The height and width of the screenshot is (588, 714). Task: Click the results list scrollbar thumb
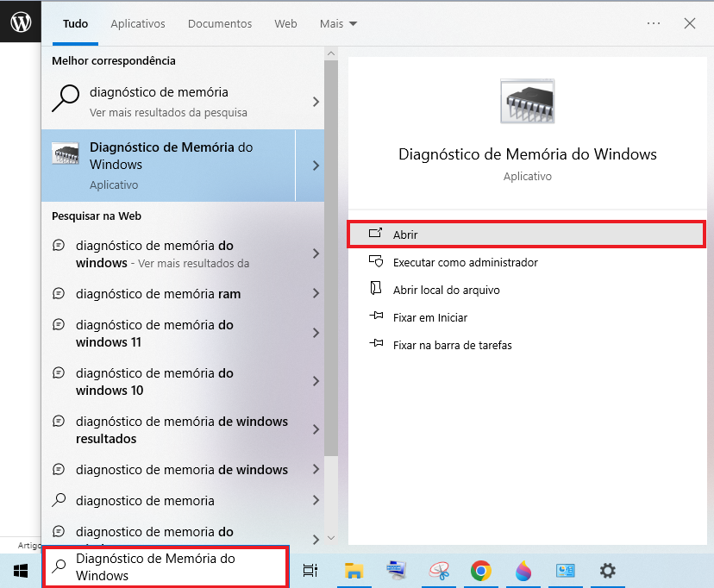331,258
